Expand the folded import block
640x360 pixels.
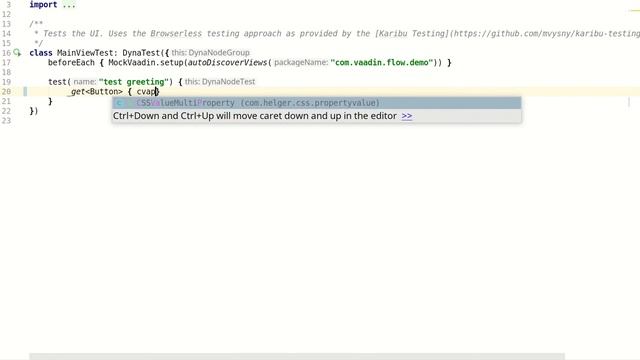69,5
